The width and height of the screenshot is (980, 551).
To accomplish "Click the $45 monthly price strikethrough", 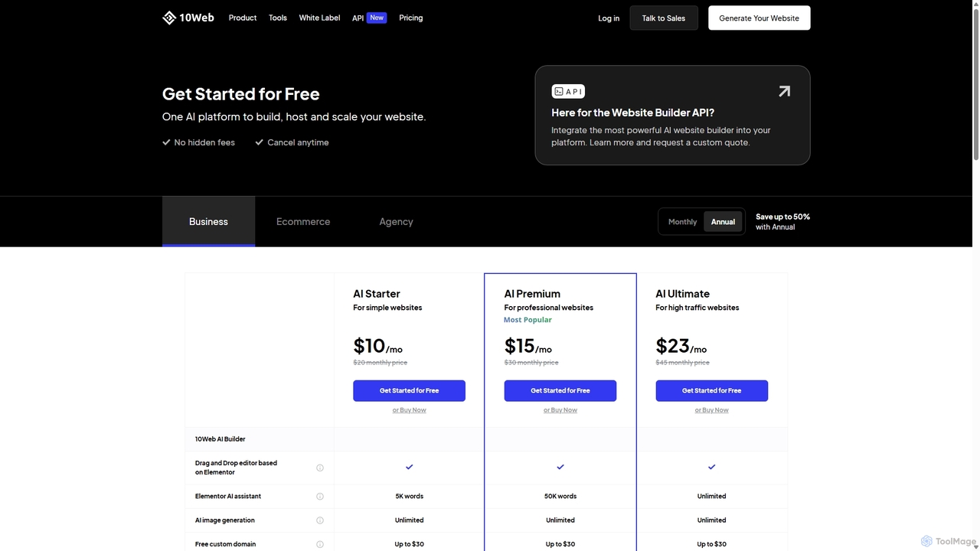I will 683,363.
